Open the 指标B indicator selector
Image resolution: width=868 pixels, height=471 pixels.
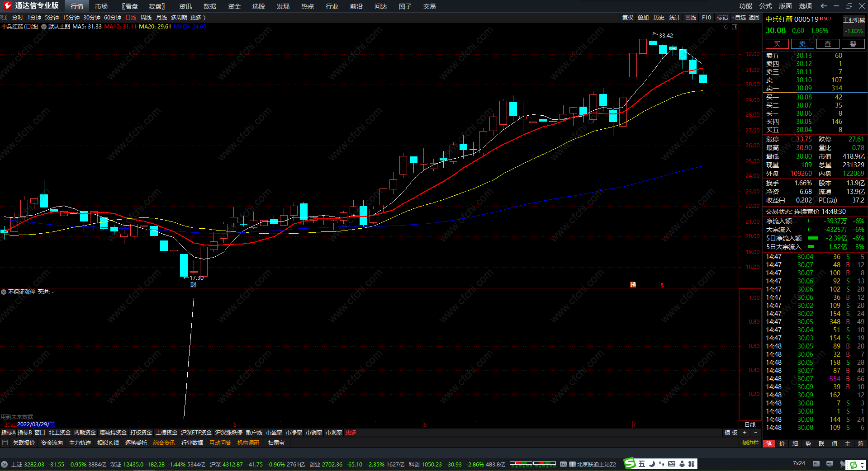tap(25, 433)
